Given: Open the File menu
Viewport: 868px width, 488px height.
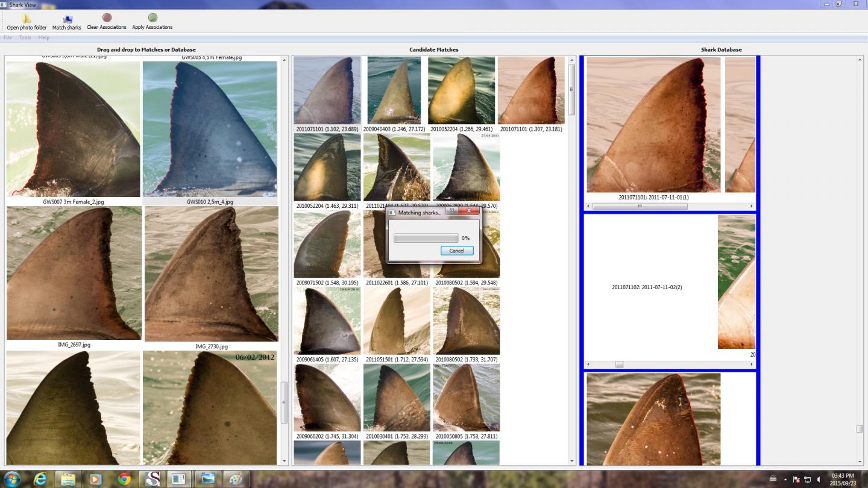Looking at the screenshot, I should click(x=7, y=37).
